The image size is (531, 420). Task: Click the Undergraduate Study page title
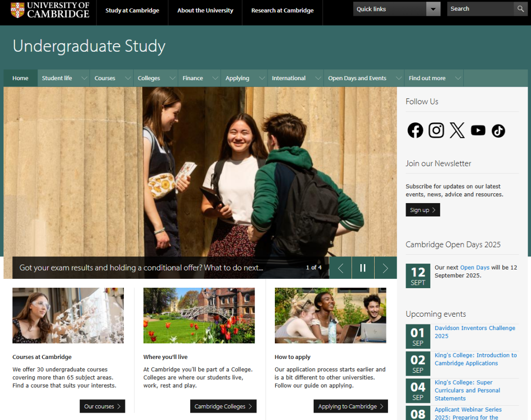(x=89, y=46)
